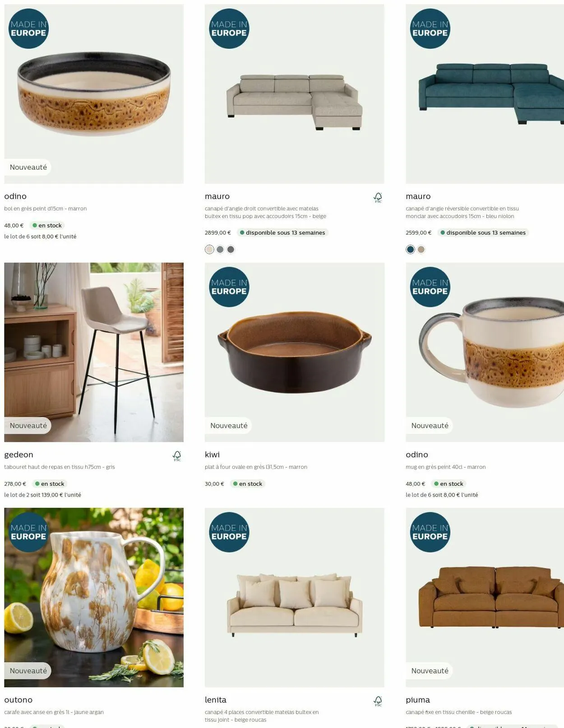Select beige color swatch for beige mauro sofa
Screen dimensions: 564x728
pyautogui.click(x=209, y=249)
